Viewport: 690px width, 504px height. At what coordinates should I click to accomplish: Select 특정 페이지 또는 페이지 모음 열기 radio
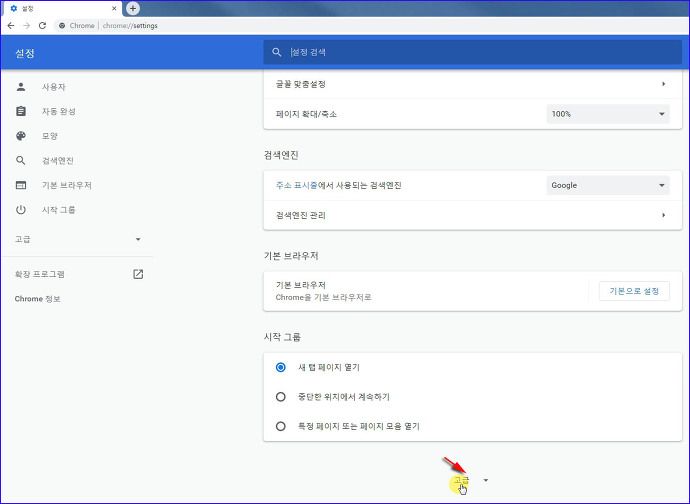point(280,426)
